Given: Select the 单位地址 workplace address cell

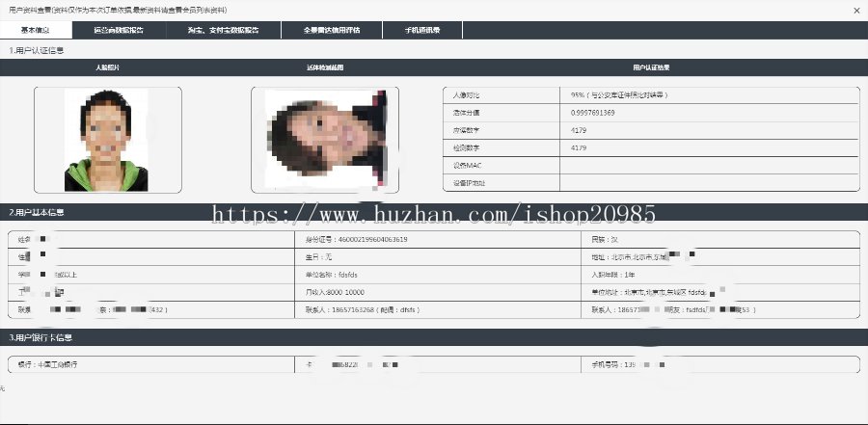Looking at the screenshot, I should 720,292.
